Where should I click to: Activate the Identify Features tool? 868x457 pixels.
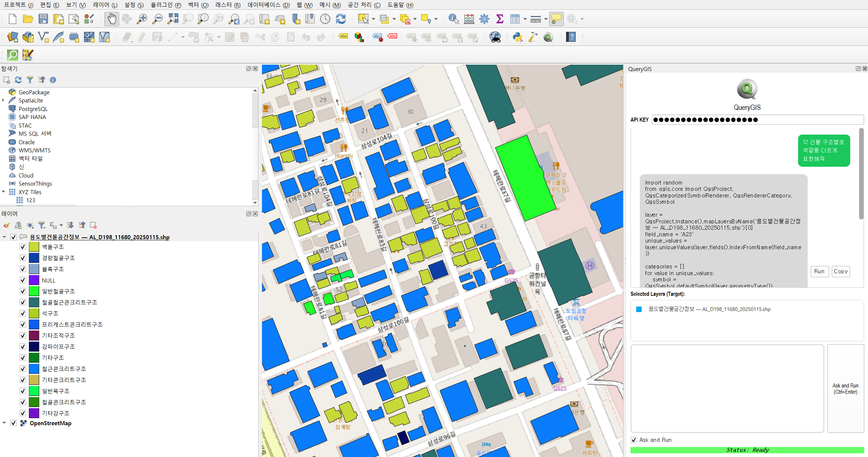click(x=453, y=18)
